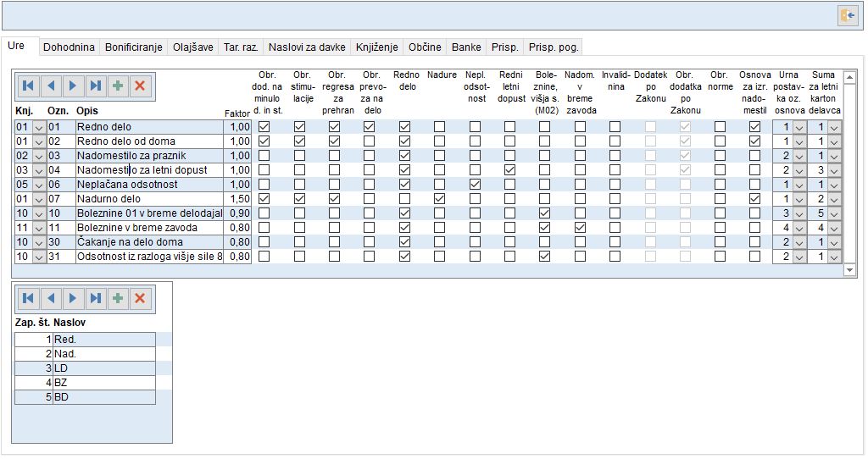
Task: Open the Tar. raz. tab
Action: [241, 47]
